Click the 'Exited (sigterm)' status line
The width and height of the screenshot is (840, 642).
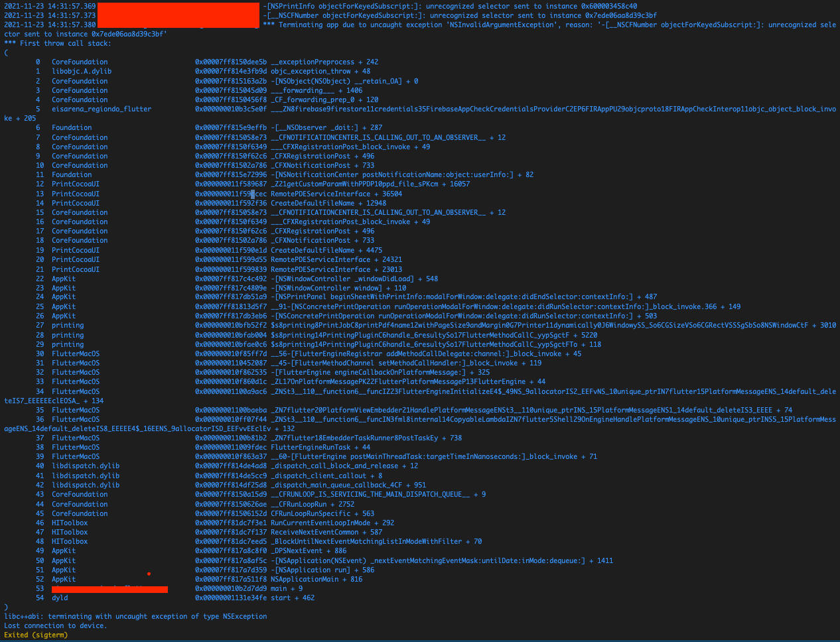coord(36,635)
